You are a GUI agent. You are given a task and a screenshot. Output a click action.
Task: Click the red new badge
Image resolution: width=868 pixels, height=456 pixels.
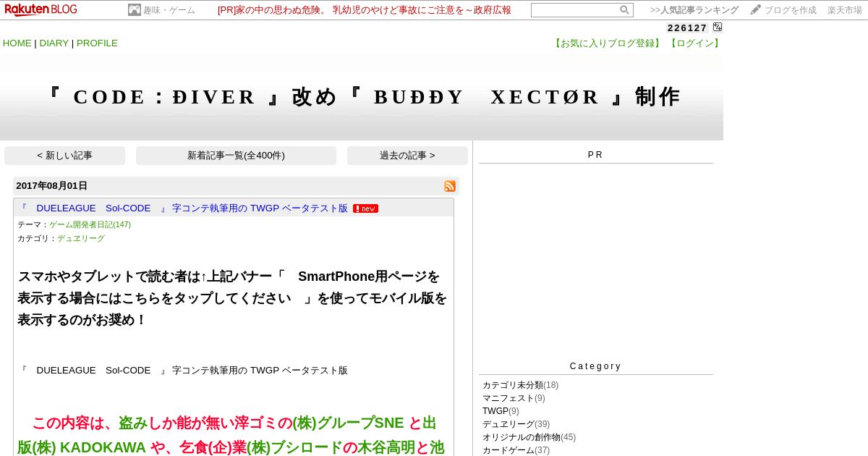(365, 208)
